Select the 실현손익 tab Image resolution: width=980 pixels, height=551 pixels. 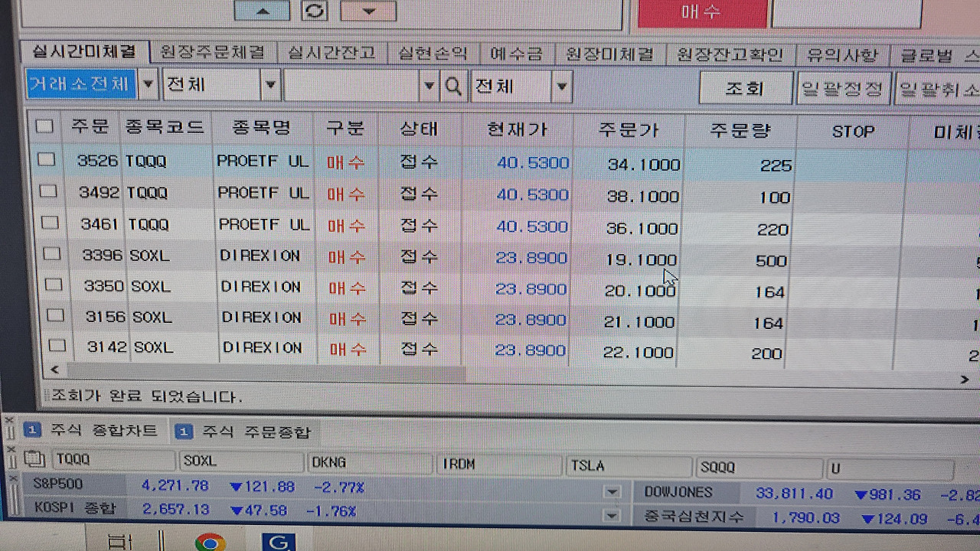(x=433, y=54)
